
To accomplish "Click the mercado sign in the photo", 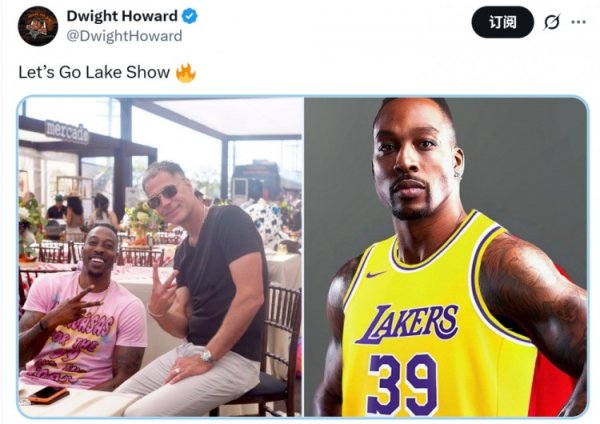I will point(67,132).
